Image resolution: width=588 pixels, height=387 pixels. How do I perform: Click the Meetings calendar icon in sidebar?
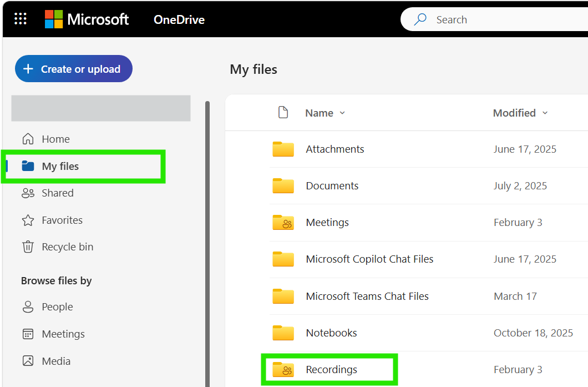tap(28, 334)
